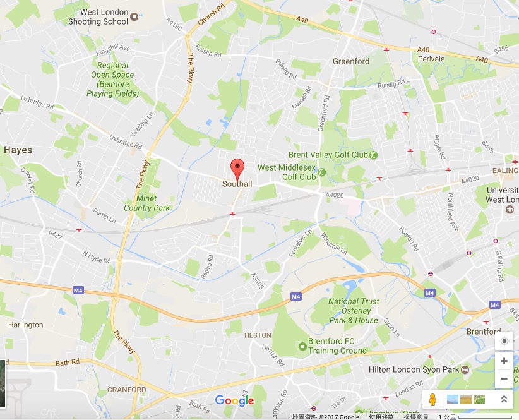Zoom in with the plus button
Screen dimensions: 519x420
(504, 361)
